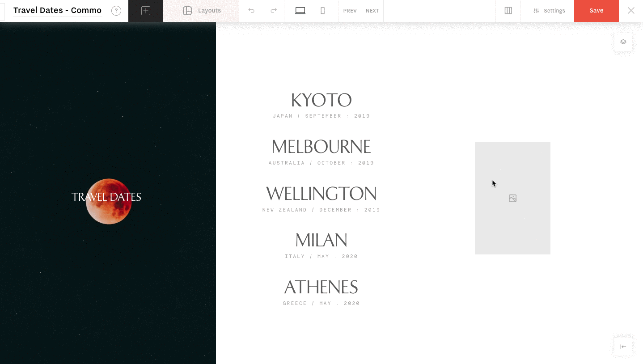Select the MILAN heading
This screenshot has width=643, height=364.
(x=321, y=241)
